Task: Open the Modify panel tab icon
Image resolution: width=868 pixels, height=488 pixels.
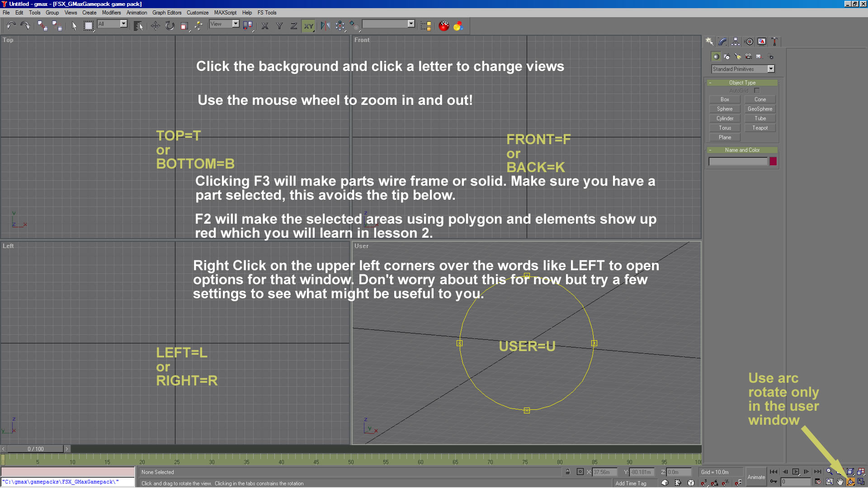Action: click(x=722, y=42)
